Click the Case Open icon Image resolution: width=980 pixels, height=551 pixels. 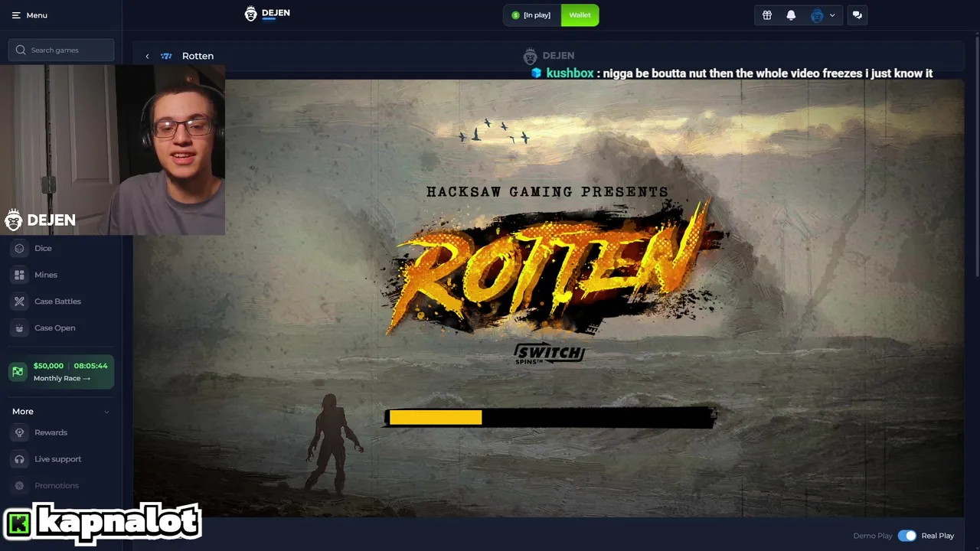point(19,328)
